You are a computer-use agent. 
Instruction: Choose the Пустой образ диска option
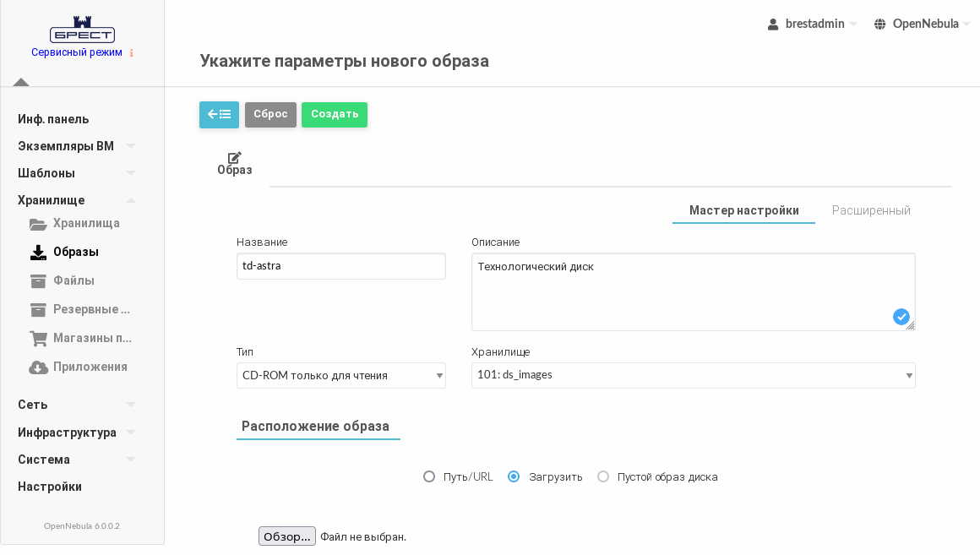pyautogui.click(x=603, y=476)
